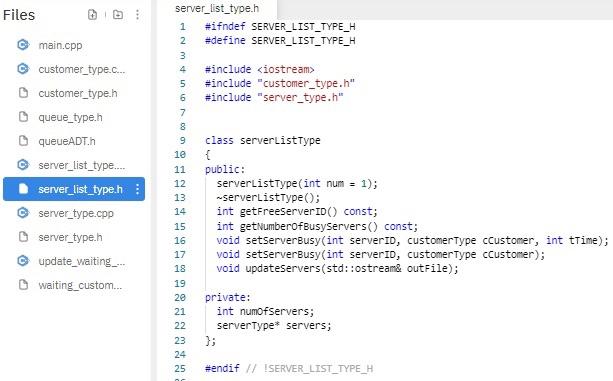Open customer_type.h from Files
This screenshot has width=613, height=381.
pos(78,93)
